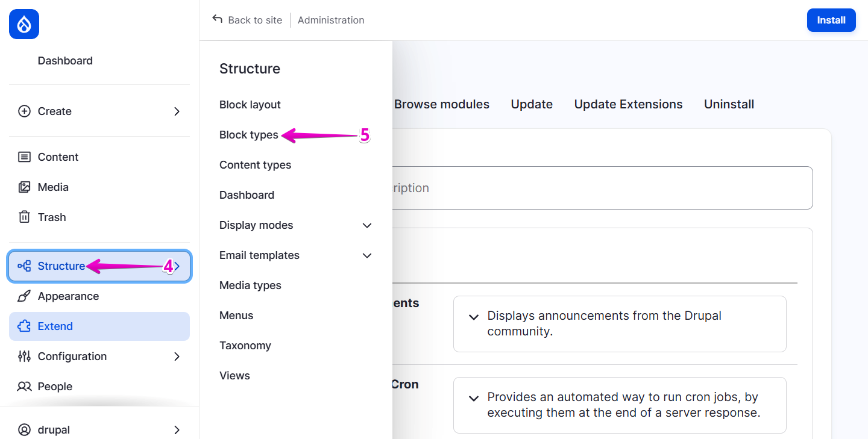This screenshot has height=439, width=868.
Task: Open Content using its list icon
Action: [24, 157]
